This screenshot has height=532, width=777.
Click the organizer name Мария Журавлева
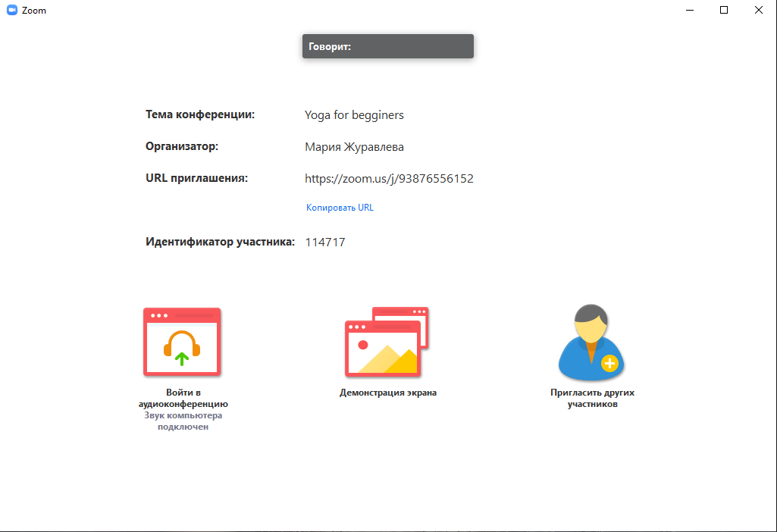(x=354, y=146)
